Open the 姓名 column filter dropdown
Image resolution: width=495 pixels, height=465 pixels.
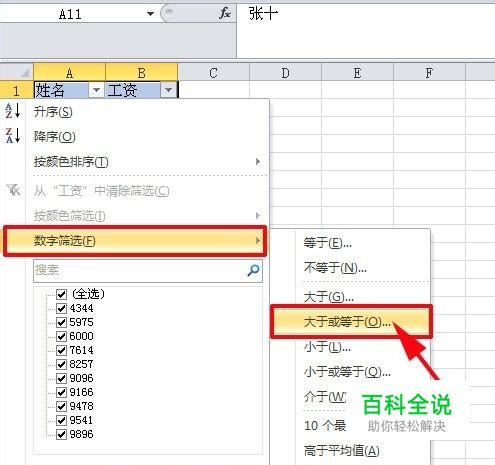click(96, 90)
